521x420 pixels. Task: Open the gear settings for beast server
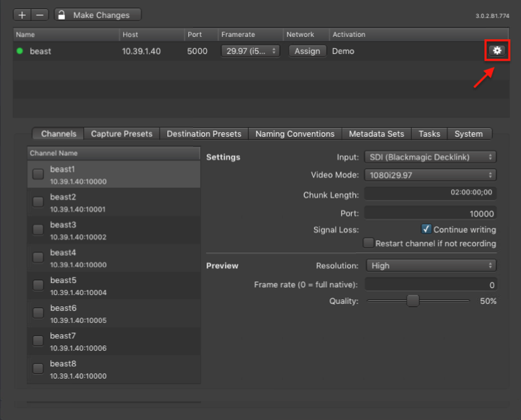tap(497, 50)
